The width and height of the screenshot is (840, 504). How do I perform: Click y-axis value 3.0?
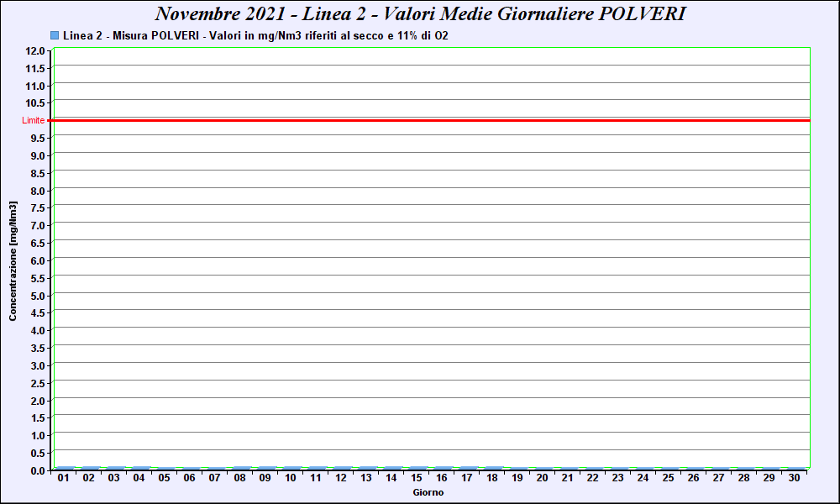38,365
